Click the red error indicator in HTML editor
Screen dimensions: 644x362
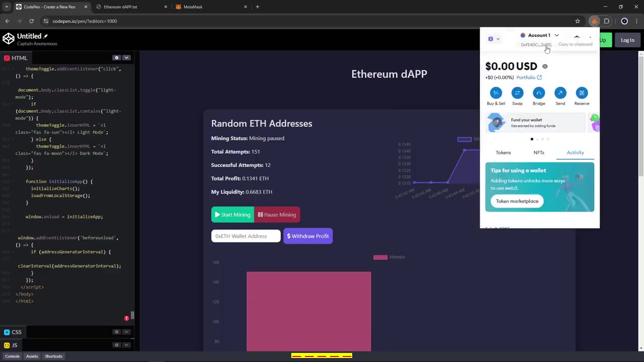click(x=126, y=318)
